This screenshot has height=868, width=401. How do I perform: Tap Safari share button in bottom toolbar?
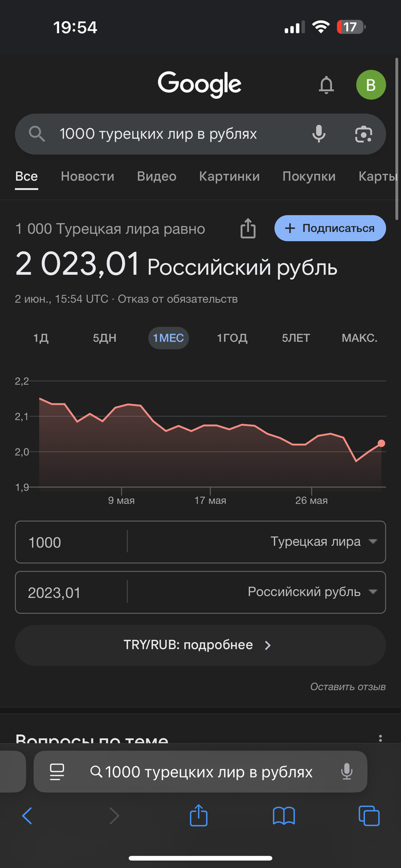pos(198,815)
